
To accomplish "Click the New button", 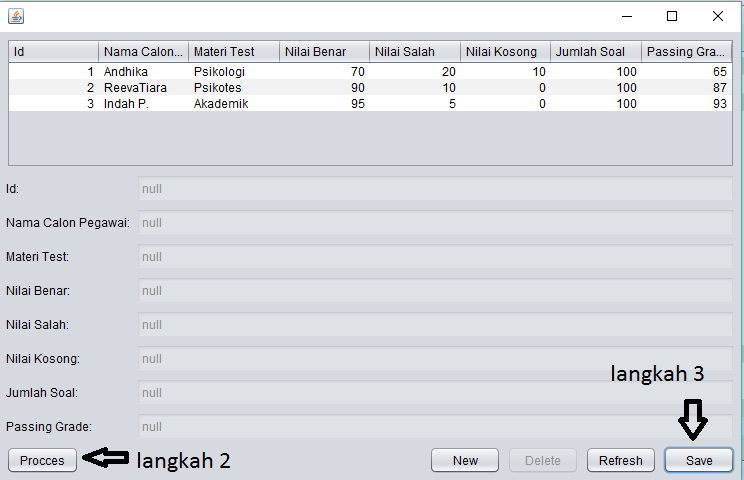I will click(x=465, y=460).
